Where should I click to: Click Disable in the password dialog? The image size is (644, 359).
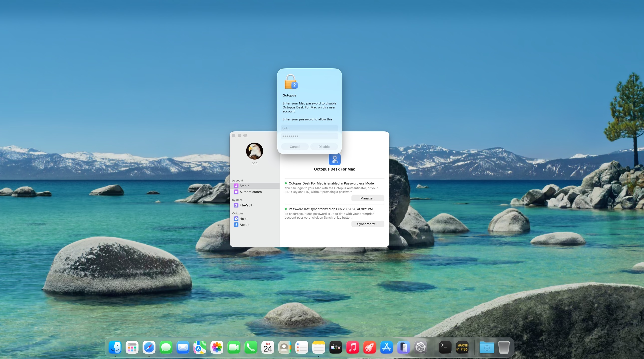(324, 147)
